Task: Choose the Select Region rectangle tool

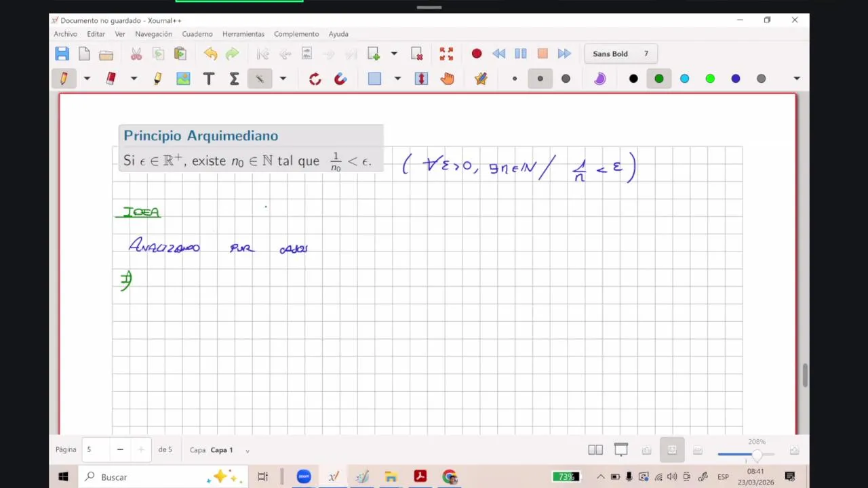Action: [x=374, y=79]
